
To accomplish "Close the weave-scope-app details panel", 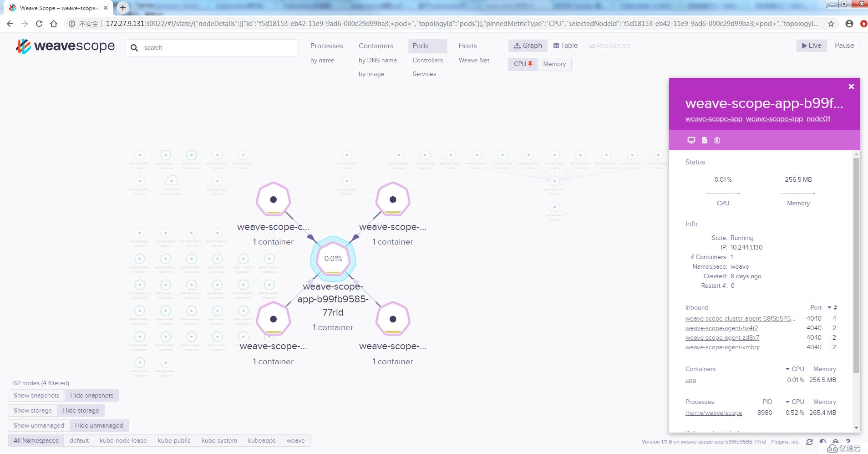I will (x=851, y=87).
